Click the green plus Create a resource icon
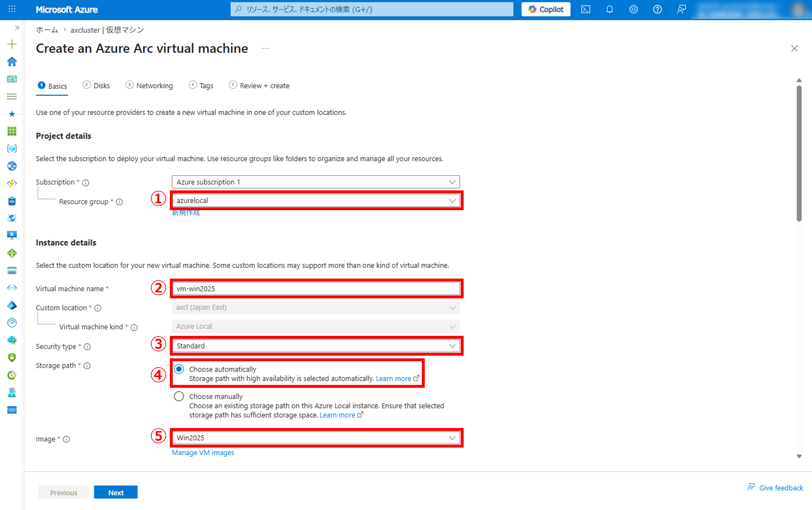The height and width of the screenshot is (510, 812). point(12,44)
